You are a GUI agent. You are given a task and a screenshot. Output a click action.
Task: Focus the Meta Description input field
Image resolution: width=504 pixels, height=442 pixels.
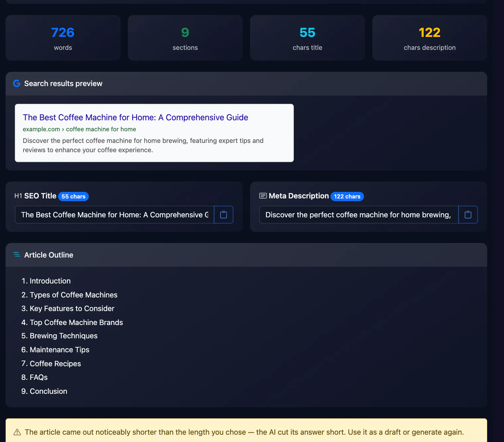(359, 215)
